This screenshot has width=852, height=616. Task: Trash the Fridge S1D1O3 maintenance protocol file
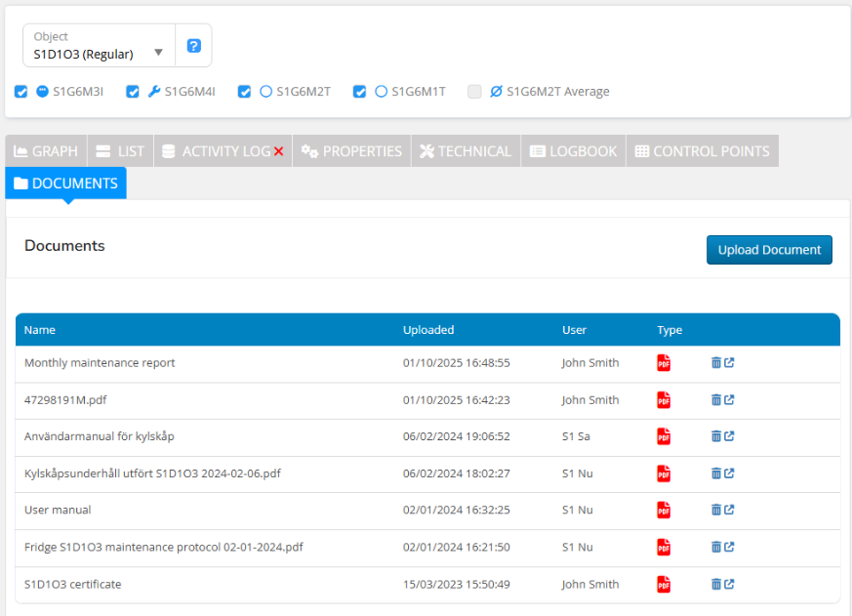[715, 547]
